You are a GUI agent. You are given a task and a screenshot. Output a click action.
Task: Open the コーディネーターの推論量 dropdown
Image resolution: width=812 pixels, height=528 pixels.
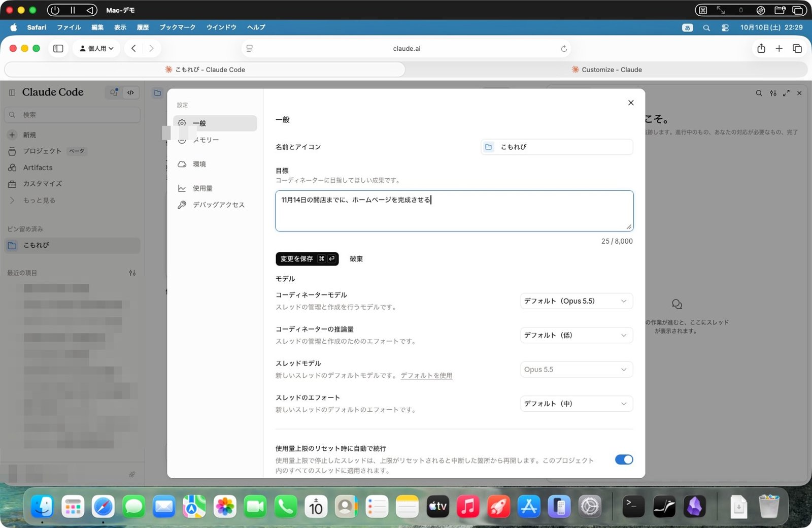577,335
